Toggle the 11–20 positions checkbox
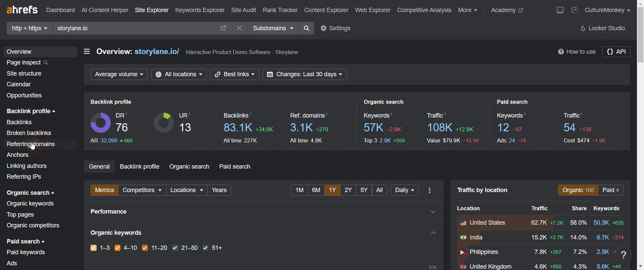Image resolution: width=644 pixels, height=270 pixels. (x=145, y=248)
